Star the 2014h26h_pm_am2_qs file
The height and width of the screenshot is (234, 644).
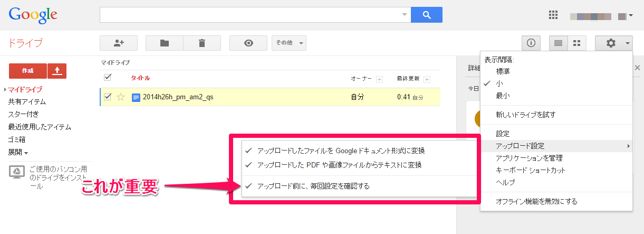pos(121,97)
